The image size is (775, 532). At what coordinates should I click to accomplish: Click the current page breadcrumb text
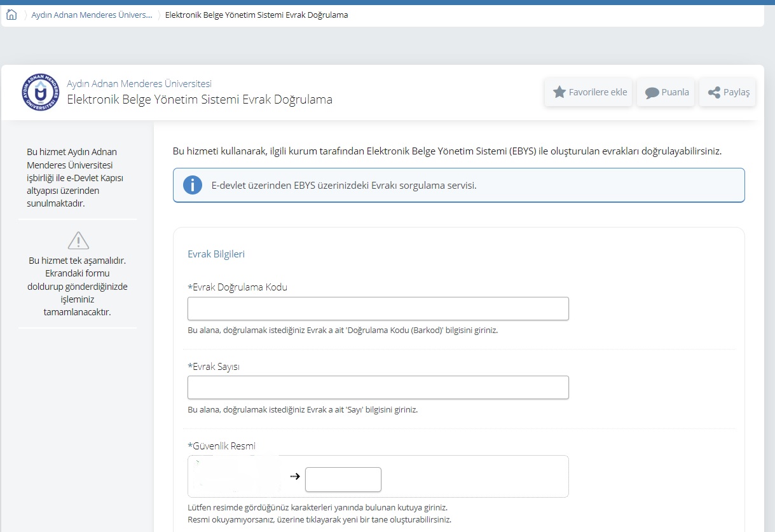pos(256,15)
